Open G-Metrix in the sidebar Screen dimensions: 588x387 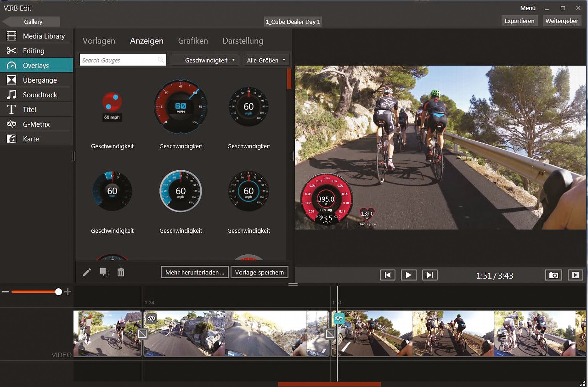36,124
